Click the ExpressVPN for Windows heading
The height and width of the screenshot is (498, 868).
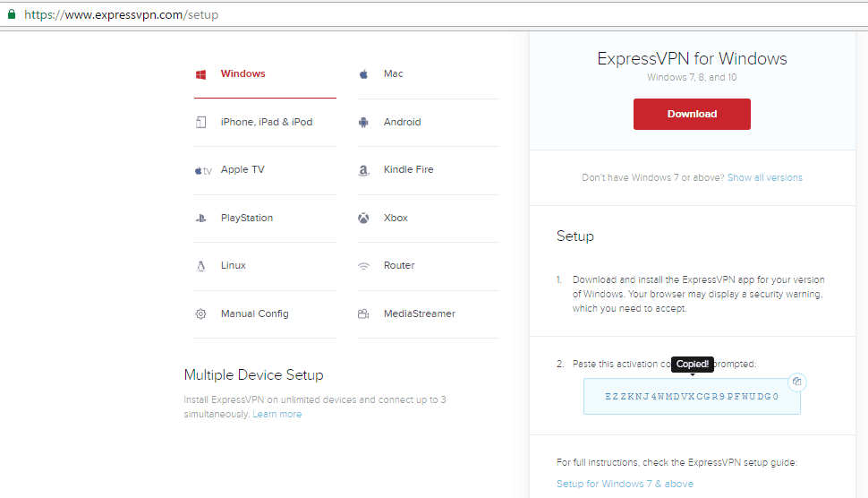(x=692, y=59)
